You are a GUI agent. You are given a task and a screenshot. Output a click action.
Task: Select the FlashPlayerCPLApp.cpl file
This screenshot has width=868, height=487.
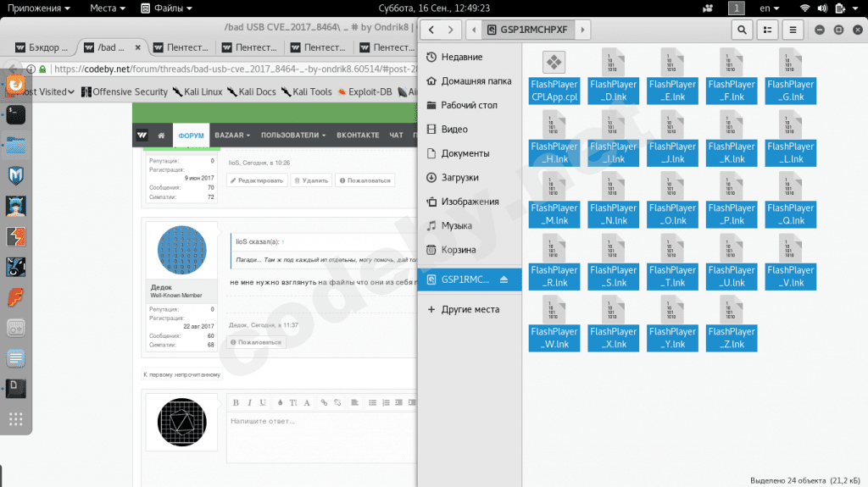coord(554,76)
